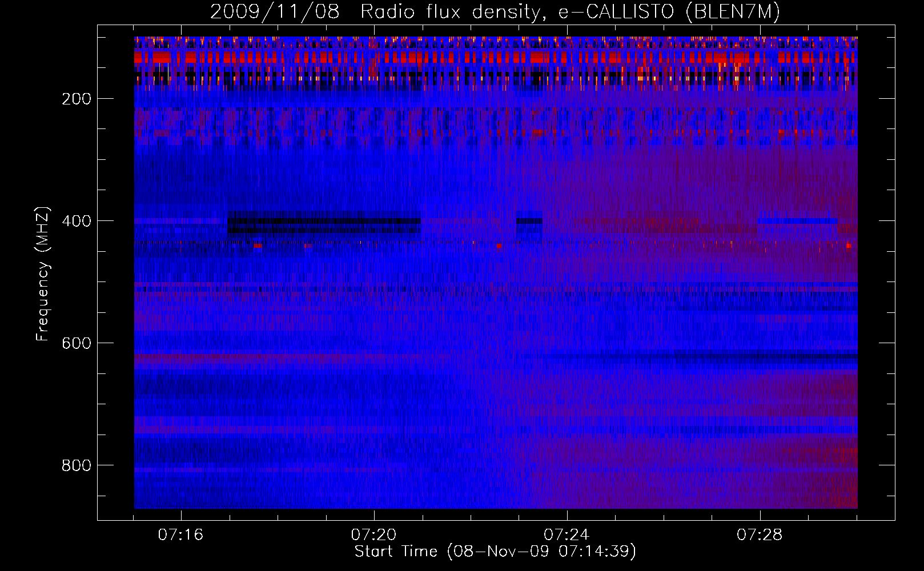Click the 800 frequency tick label
The width and height of the screenshot is (924, 571).
coord(77,465)
